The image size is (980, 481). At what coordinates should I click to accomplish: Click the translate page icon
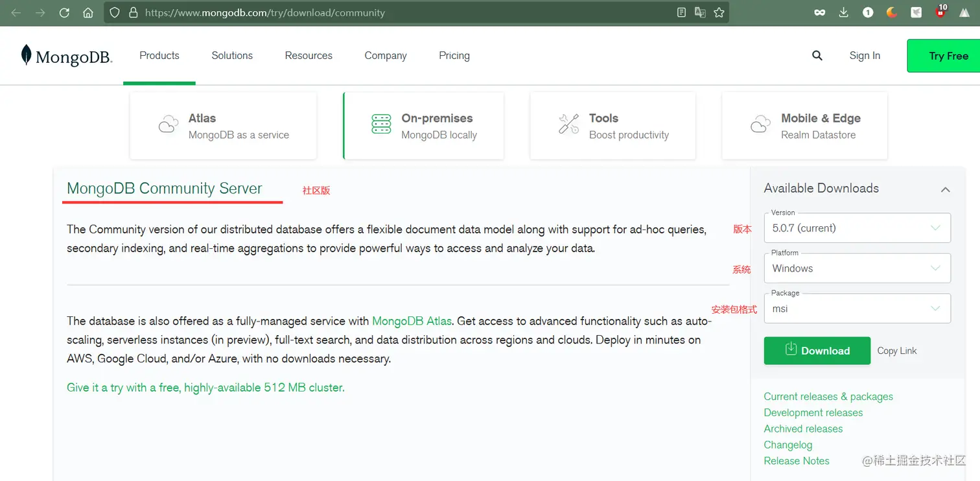click(700, 12)
